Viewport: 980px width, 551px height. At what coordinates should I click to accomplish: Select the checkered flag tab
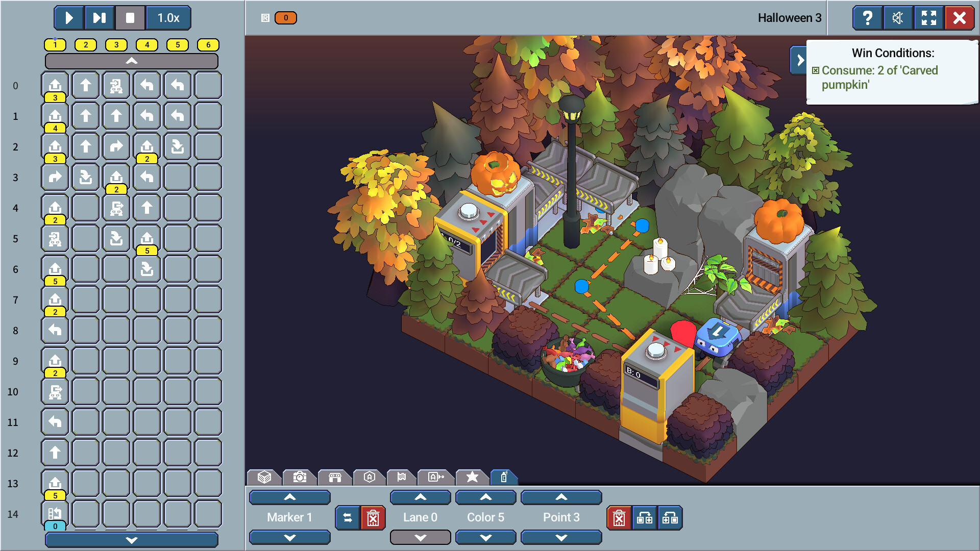tap(402, 477)
